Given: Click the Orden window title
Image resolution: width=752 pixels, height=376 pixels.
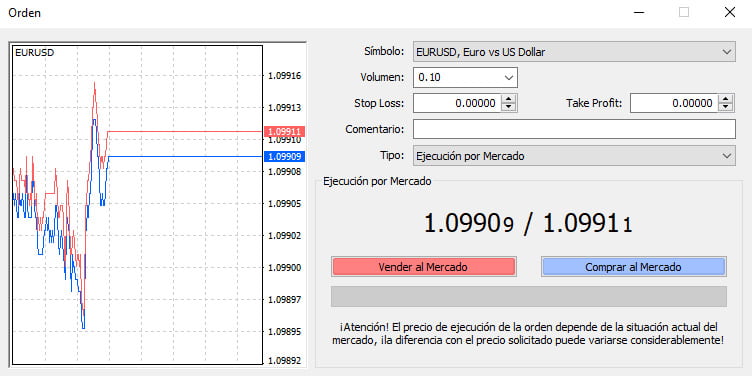Looking at the screenshot, I should point(24,13).
